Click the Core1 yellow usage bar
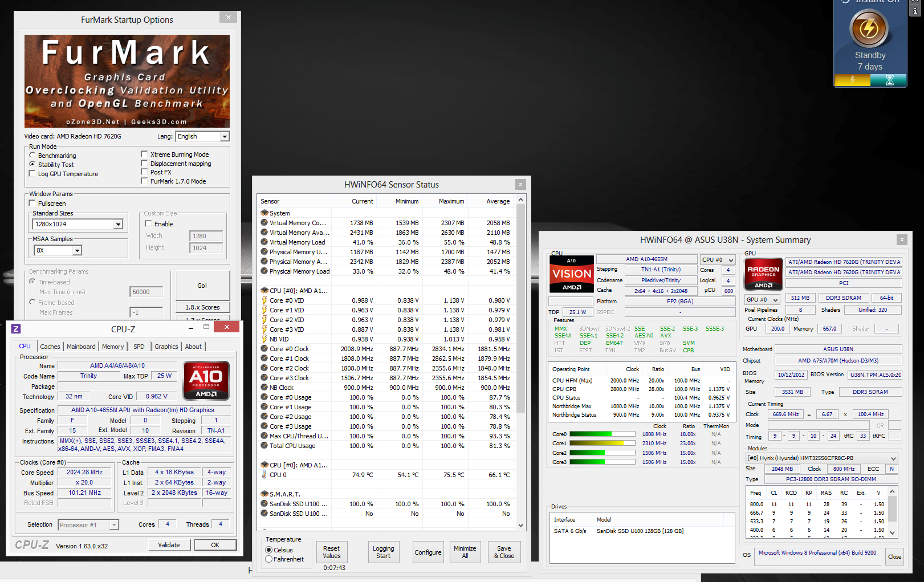 [602, 443]
